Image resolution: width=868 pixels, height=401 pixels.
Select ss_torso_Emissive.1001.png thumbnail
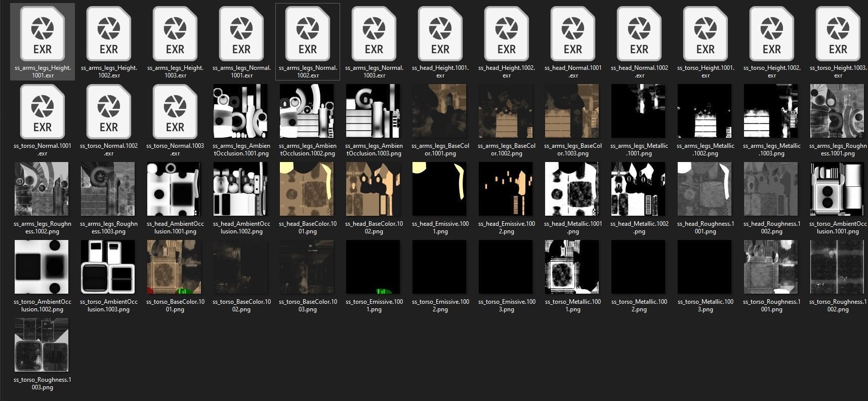pyautogui.click(x=373, y=267)
